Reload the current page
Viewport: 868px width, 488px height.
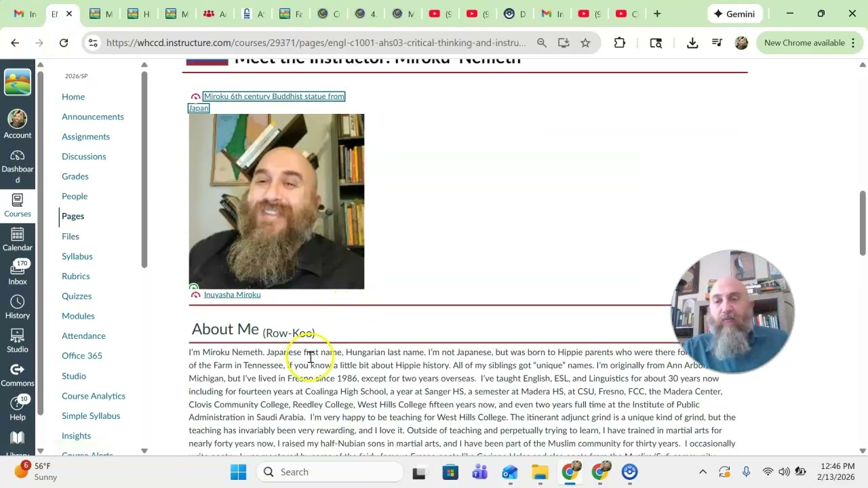coord(64,43)
